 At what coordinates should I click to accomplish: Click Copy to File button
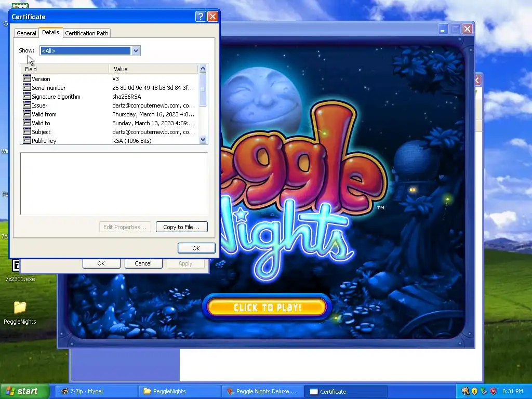pos(181,227)
